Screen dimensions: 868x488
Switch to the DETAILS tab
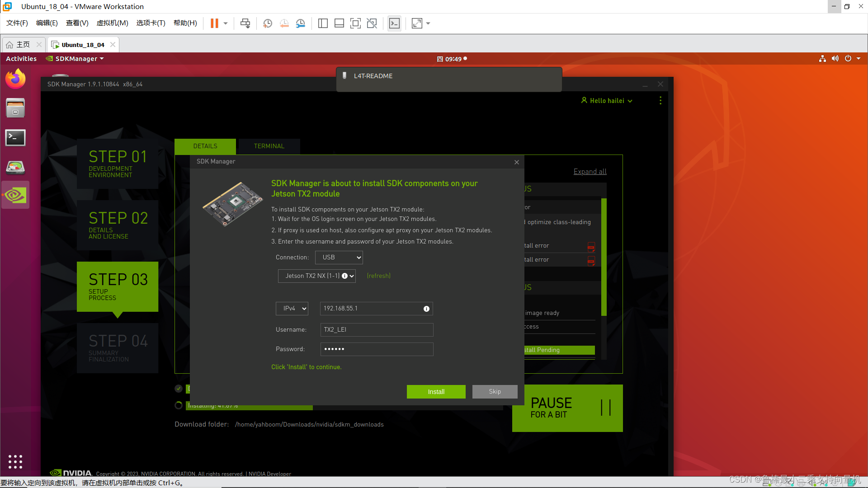click(x=205, y=146)
